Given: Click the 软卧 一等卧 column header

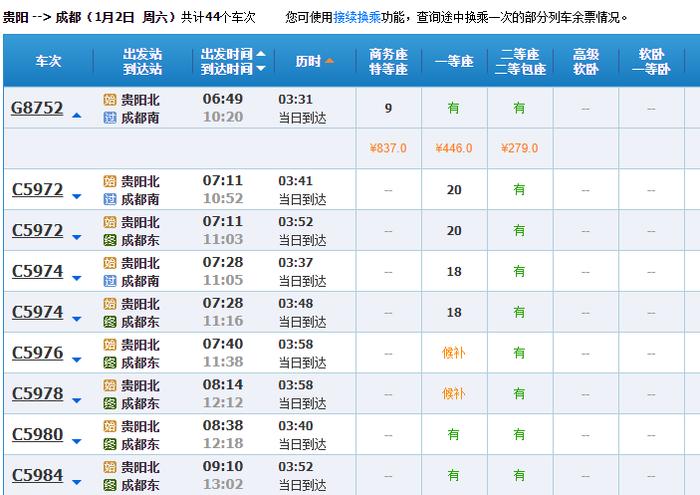Looking at the screenshot, I should [x=651, y=62].
